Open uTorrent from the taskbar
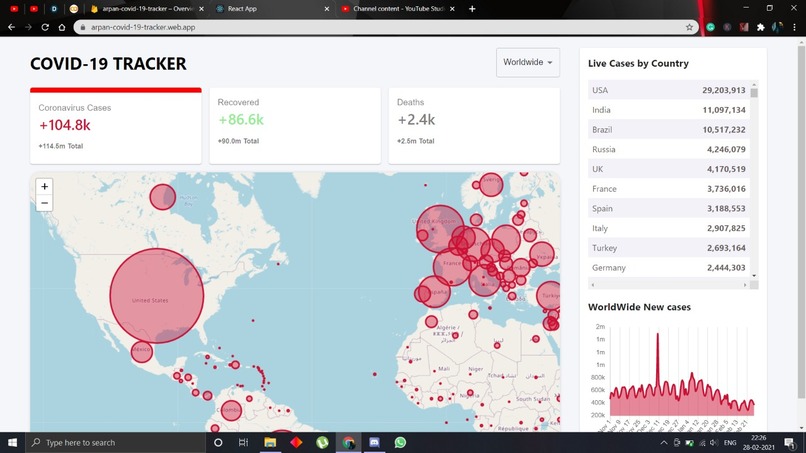806x453 pixels. [x=322, y=442]
